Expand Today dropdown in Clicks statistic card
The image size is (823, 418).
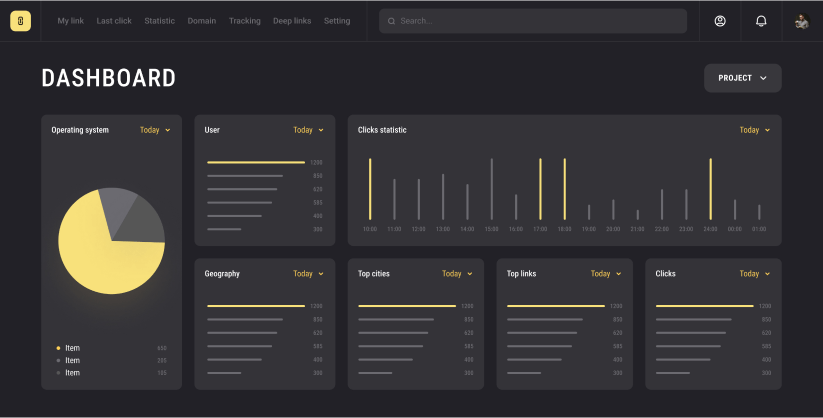point(755,130)
